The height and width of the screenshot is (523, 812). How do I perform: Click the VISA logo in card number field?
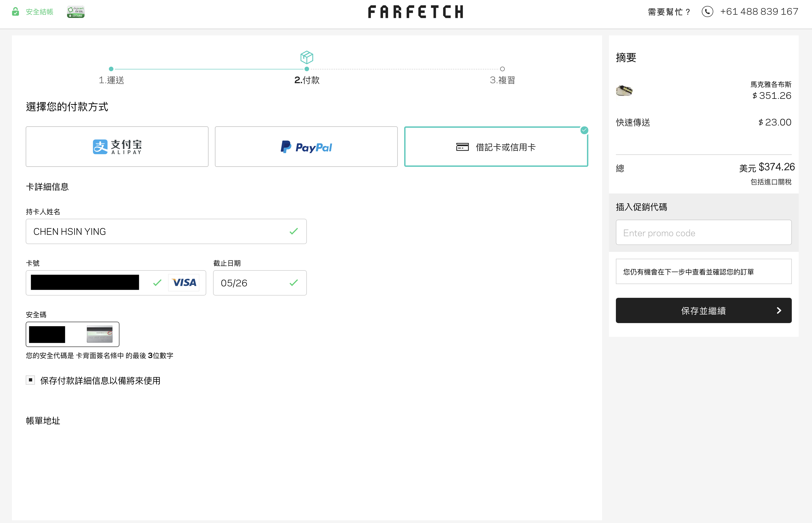tap(184, 283)
